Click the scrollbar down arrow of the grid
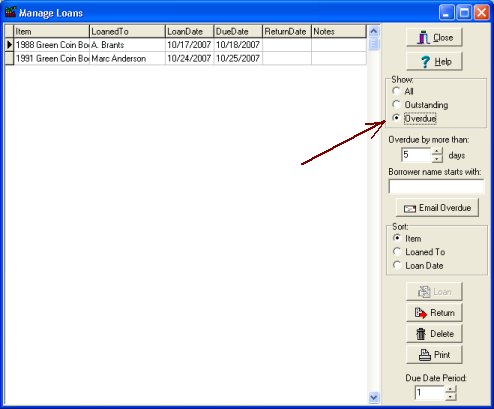 (x=374, y=397)
